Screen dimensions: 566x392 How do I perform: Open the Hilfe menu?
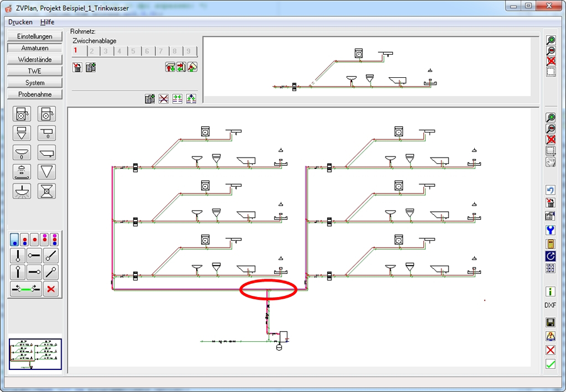47,22
